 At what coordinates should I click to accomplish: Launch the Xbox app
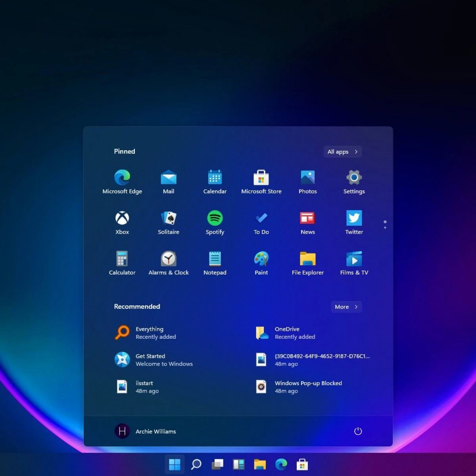click(122, 223)
